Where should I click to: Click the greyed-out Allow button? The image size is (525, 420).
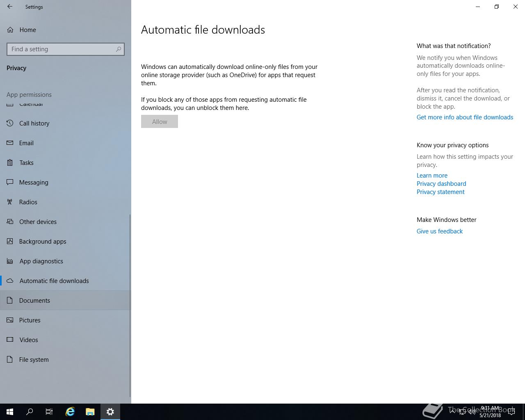pos(160,121)
